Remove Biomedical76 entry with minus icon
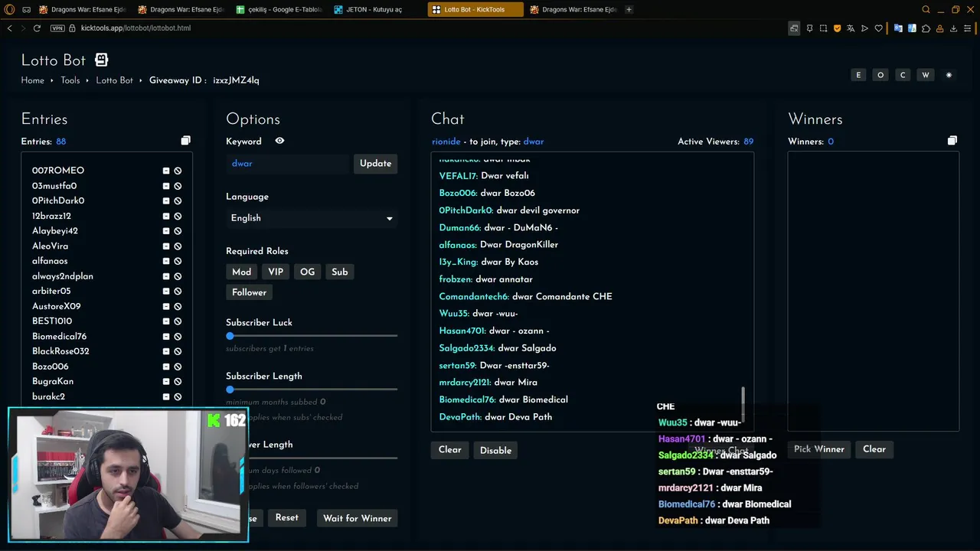Screen dimensions: 980x551 pos(166,337)
